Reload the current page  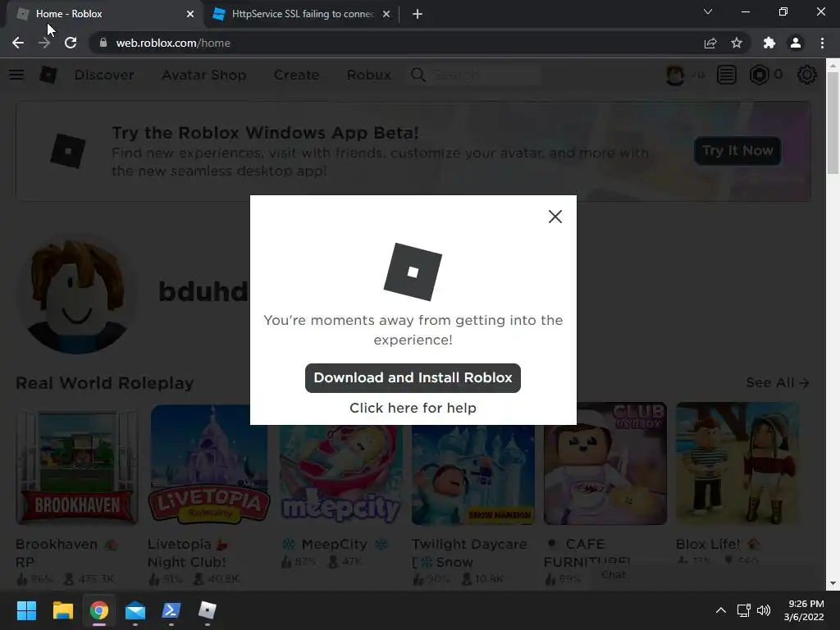pyautogui.click(x=71, y=43)
